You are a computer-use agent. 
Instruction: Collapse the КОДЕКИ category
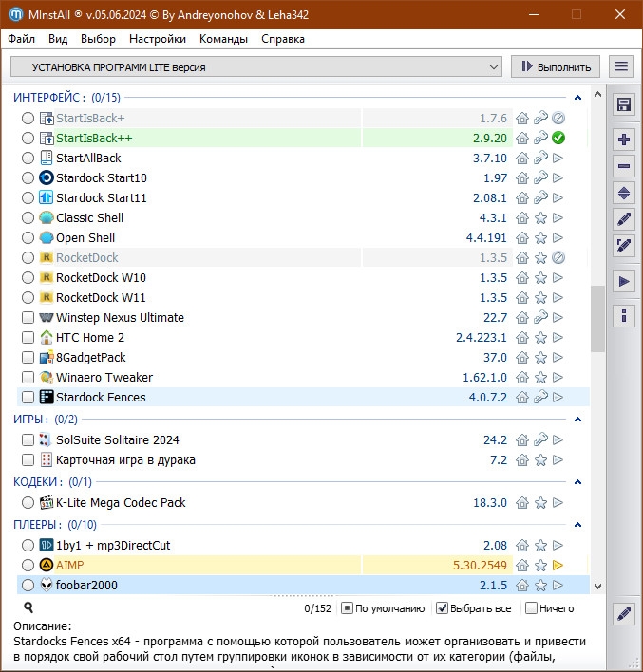coord(577,482)
